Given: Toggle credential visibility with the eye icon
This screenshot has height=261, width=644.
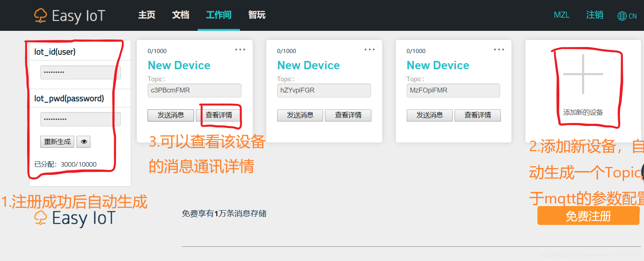Looking at the screenshot, I should tap(84, 142).
